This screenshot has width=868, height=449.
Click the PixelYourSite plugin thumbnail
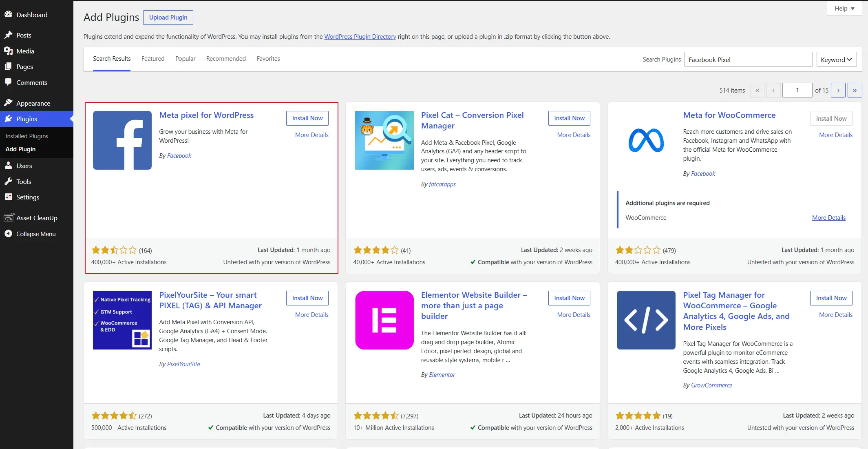click(122, 320)
